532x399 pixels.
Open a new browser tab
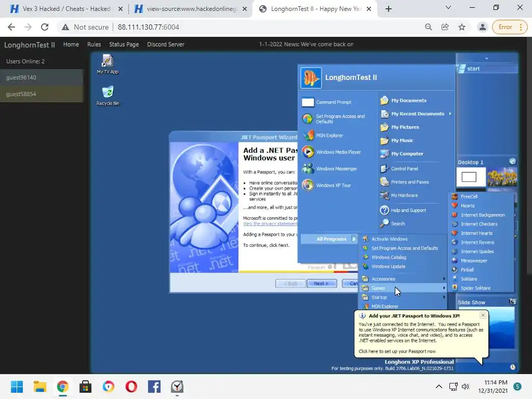pyautogui.click(x=389, y=9)
